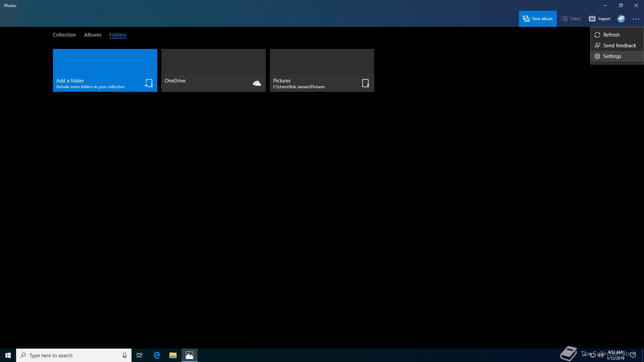Click the Windows Start button
Image resolution: width=644 pixels, height=362 pixels.
pyautogui.click(x=8, y=355)
